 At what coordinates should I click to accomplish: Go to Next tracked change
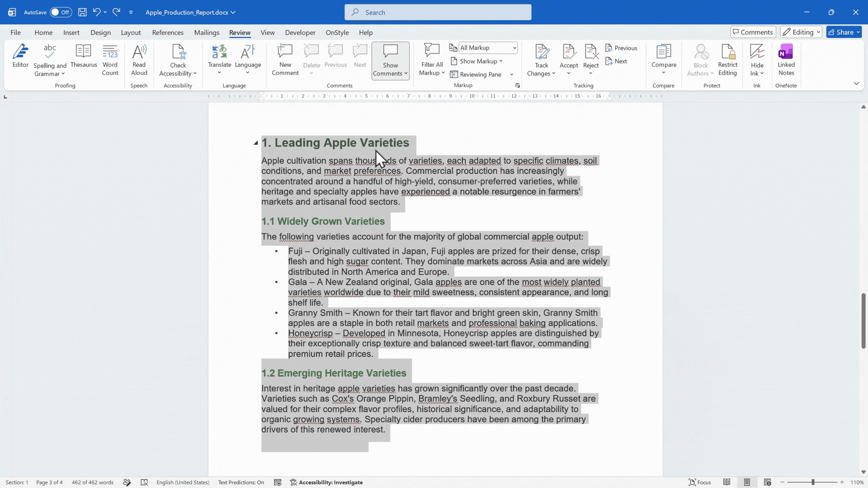click(616, 61)
